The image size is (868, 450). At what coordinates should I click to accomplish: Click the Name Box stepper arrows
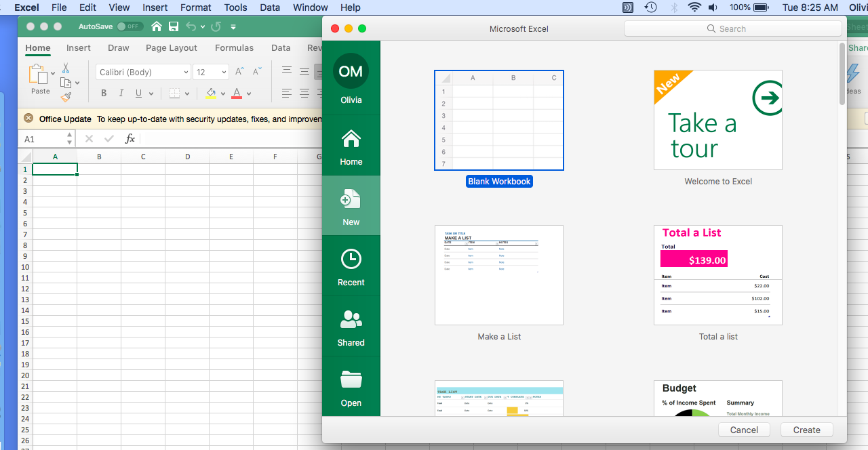point(69,139)
